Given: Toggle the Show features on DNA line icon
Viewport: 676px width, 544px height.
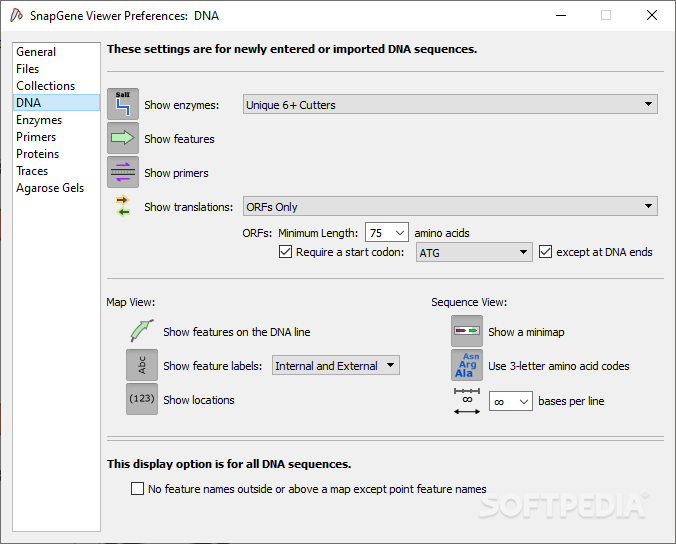Looking at the screenshot, I should (x=142, y=331).
